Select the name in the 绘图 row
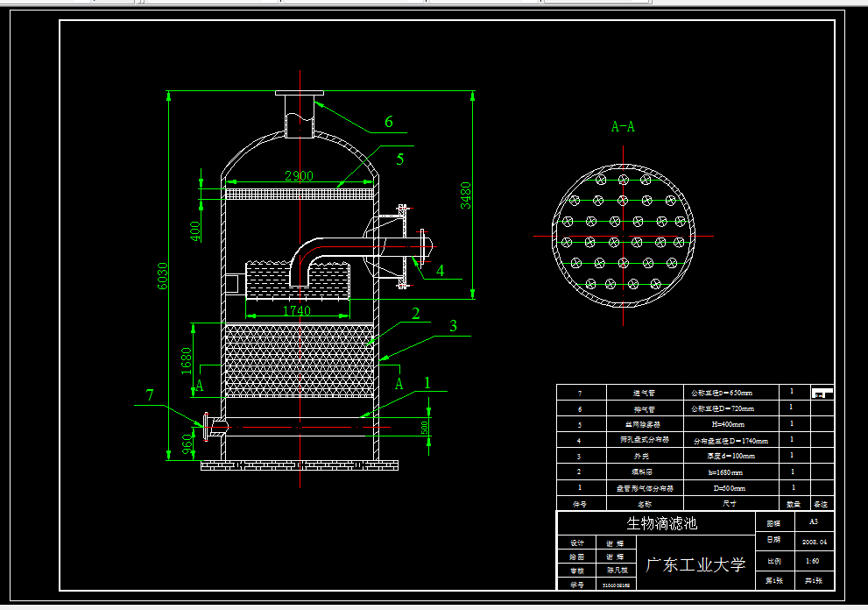The height and width of the screenshot is (610, 868). pyautogui.click(x=615, y=557)
